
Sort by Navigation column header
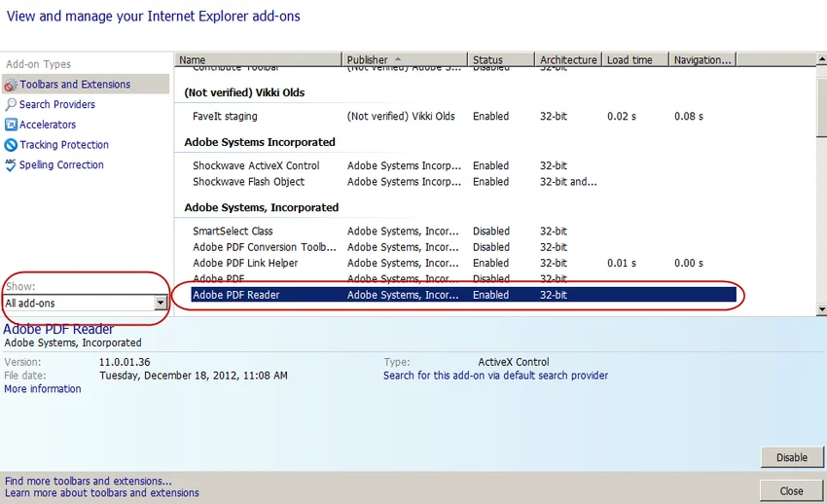tap(702, 59)
